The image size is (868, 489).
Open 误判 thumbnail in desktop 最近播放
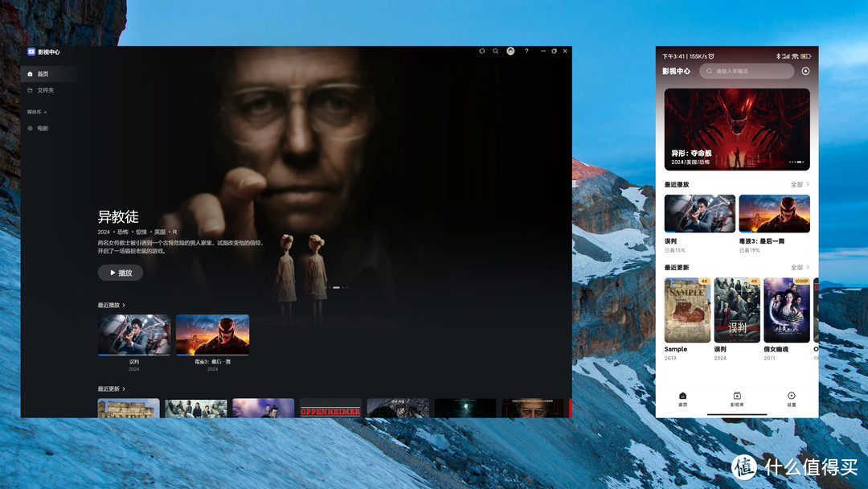coord(134,335)
